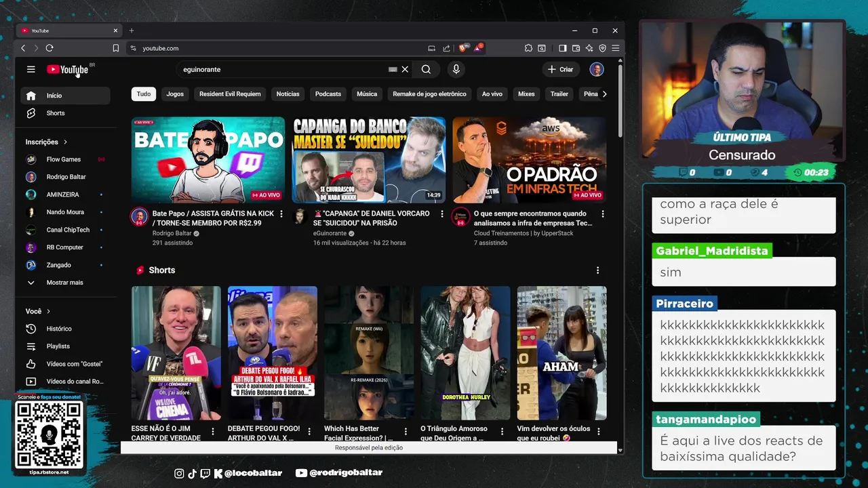The image size is (868, 488).
Task: Select the Podcasts filter chip
Action: [x=328, y=94]
